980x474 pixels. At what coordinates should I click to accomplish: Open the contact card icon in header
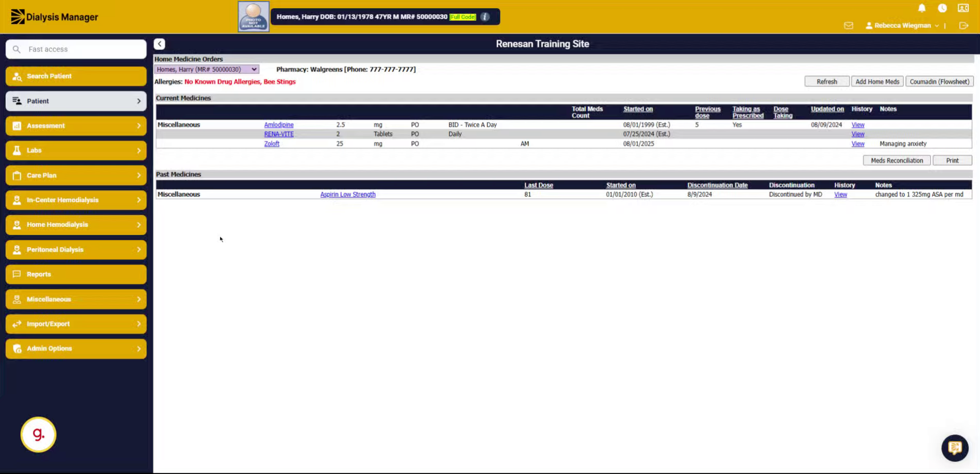pos(963,8)
